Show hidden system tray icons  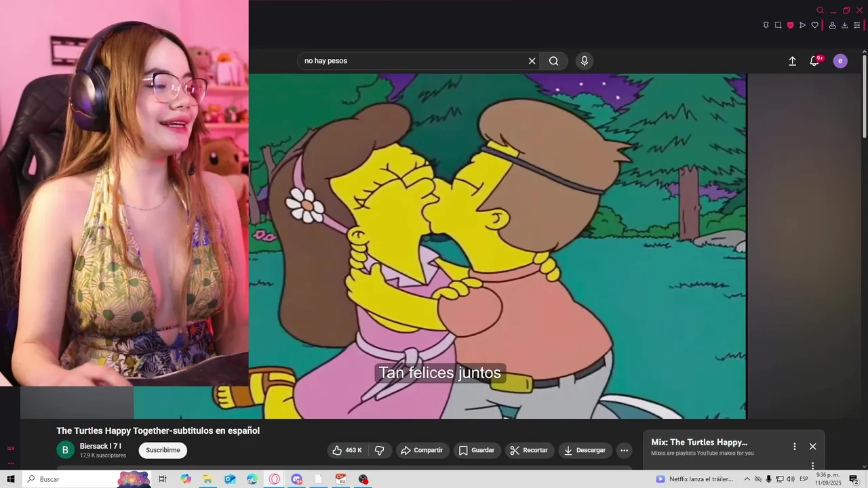point(747,479)
